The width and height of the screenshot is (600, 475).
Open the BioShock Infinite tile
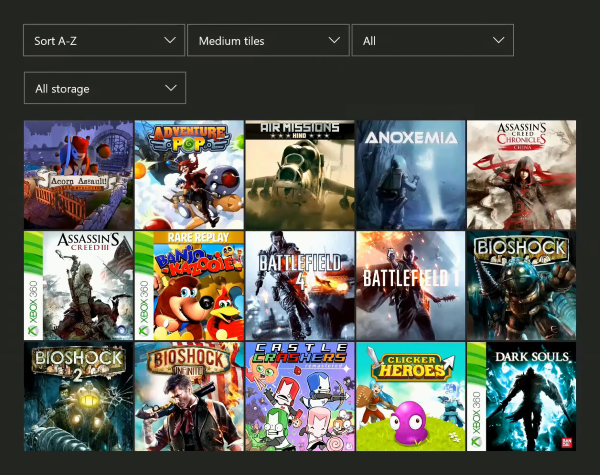pos(189,397)
